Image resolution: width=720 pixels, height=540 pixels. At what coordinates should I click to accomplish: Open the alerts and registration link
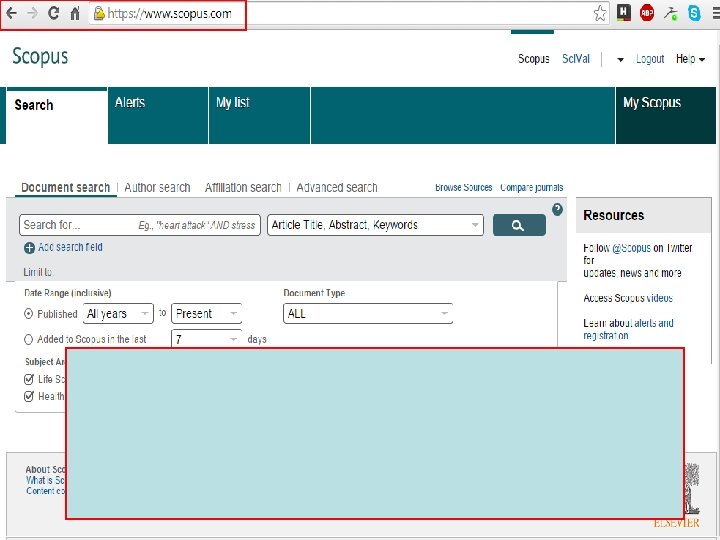click(628, 329)
